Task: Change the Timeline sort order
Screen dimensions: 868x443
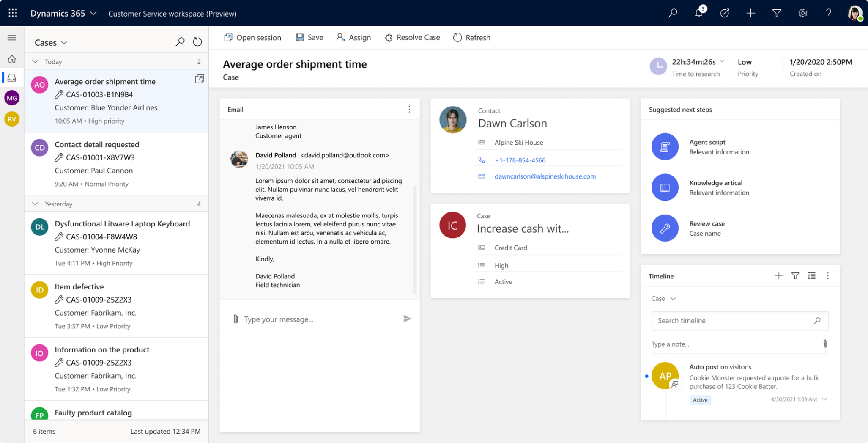Action: [811, 276]
